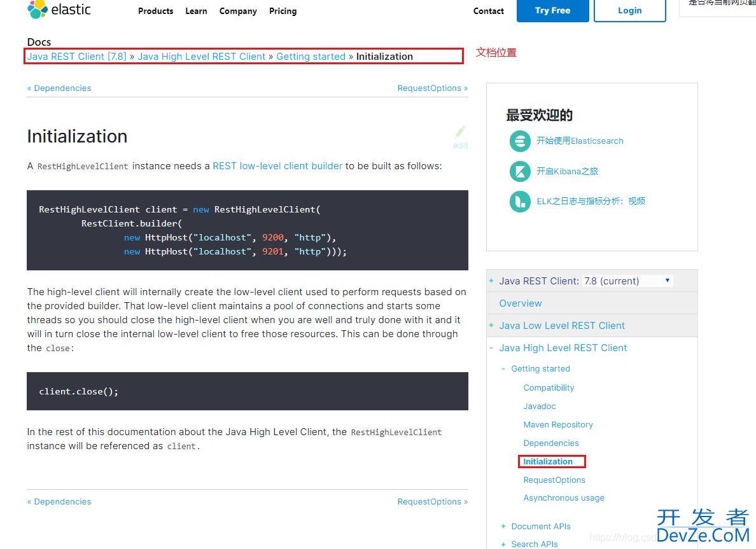The width and height of the screenshot is (756, 549).
Task: Open the Company menu
Action: tap(238, 11)
